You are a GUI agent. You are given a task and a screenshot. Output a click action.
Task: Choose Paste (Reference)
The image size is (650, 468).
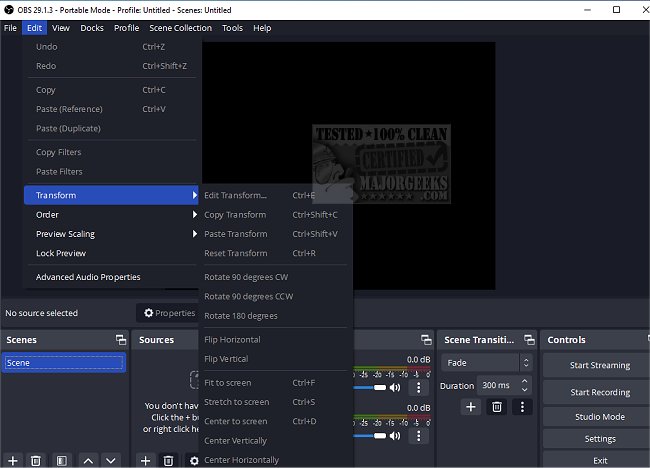point(111,109)
